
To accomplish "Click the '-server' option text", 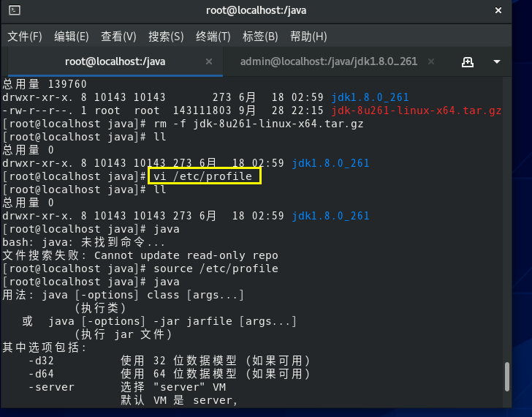I will pyautogui.click(x=51, y=387).
